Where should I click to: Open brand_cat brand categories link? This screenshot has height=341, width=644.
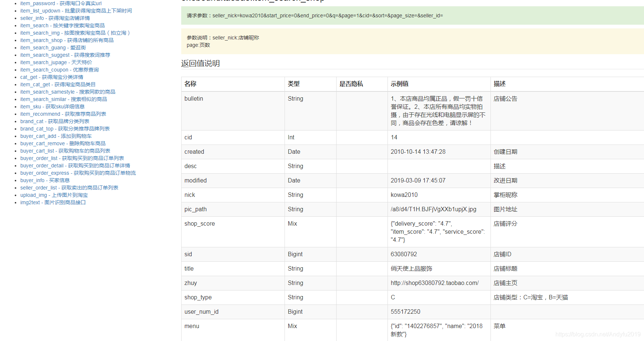55,121
